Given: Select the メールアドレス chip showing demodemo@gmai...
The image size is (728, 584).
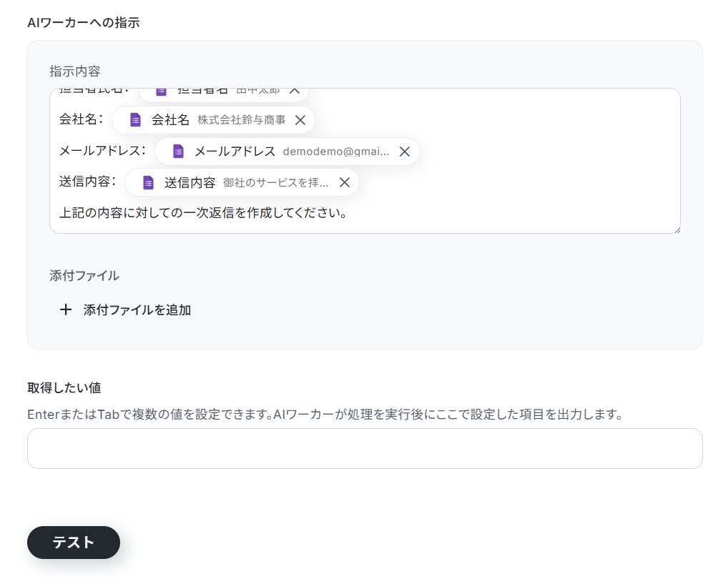Looking at the screenshot, I should (x=287, y=152).
